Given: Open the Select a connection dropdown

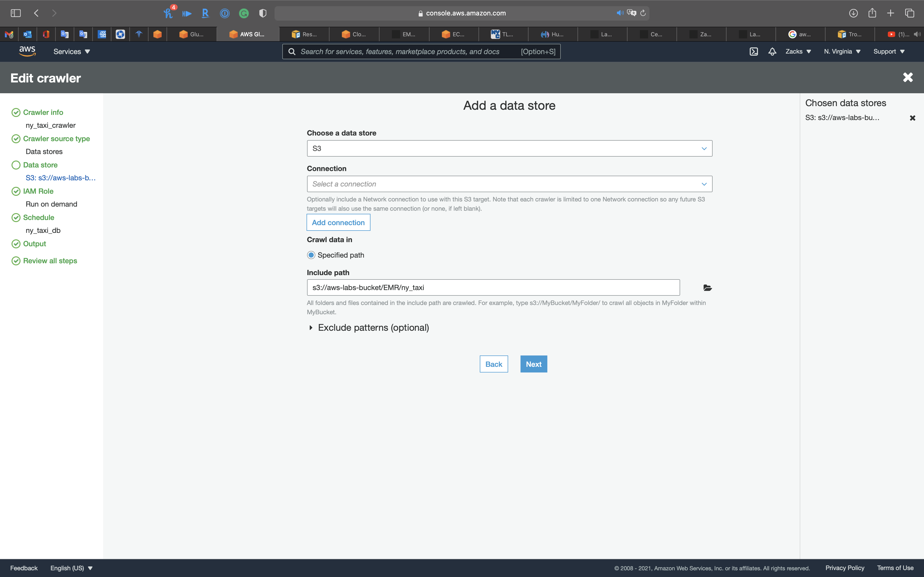Looking at the screenshot, I should coord(509,184).
